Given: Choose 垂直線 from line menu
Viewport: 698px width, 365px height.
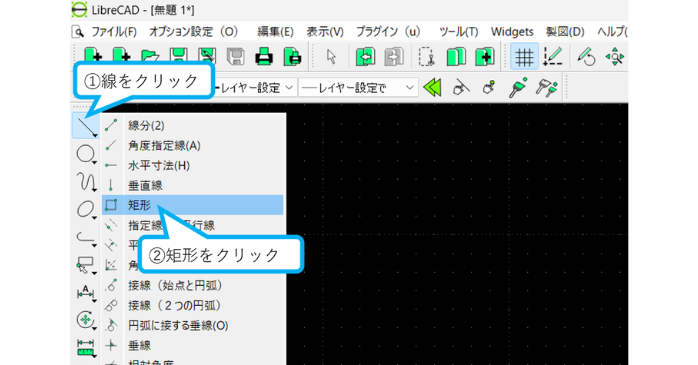Looking at the screenshot, I should (192, 185).
